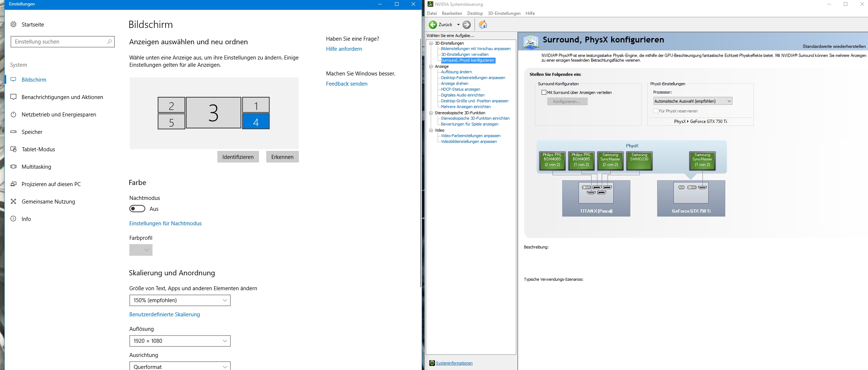Click the Systeminformationen link
The height and width of the screenshot is (370, 868).
[x=454, y=363]
